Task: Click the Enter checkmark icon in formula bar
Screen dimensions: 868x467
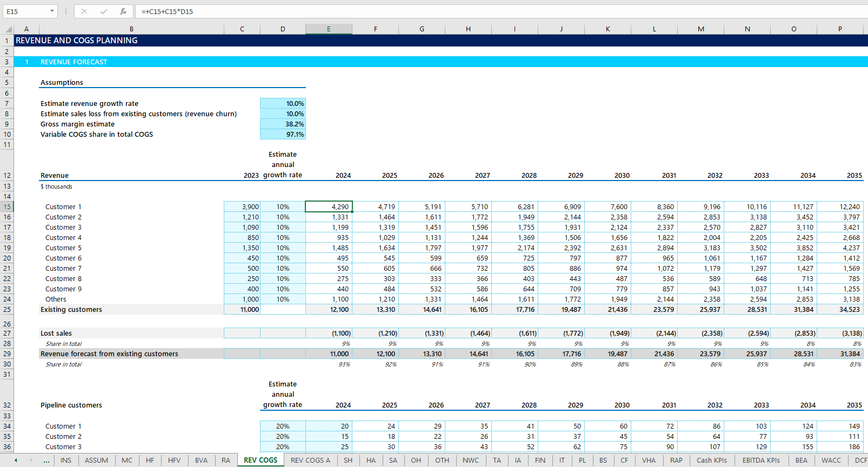Action: 104,11
